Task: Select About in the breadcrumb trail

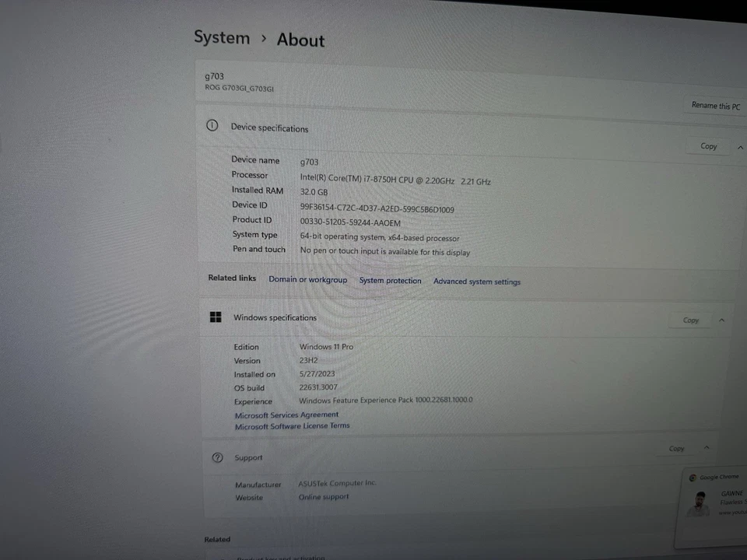Action: pyautogui.click(x=300, y=40)
